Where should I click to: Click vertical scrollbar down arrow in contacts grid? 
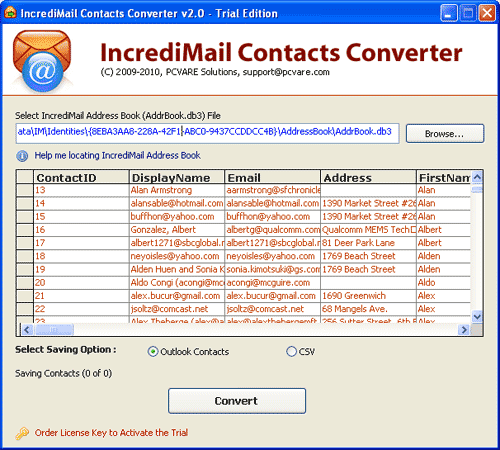point(477,316)
